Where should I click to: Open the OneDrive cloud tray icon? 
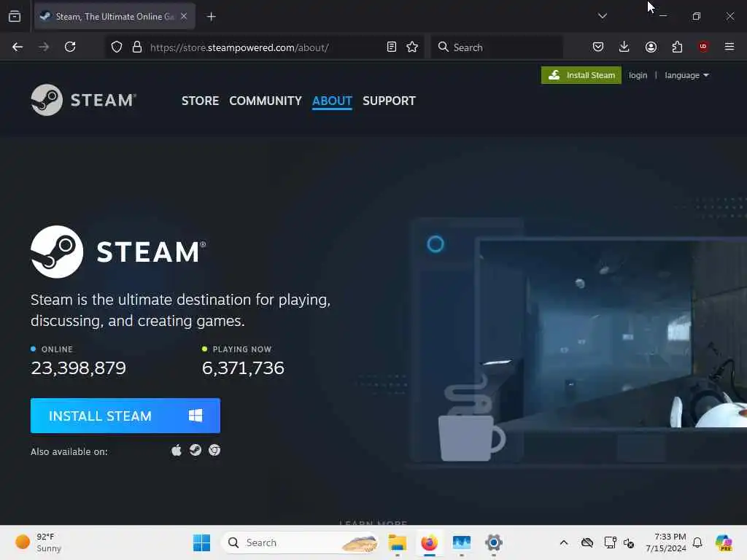(x=587, y=542)
